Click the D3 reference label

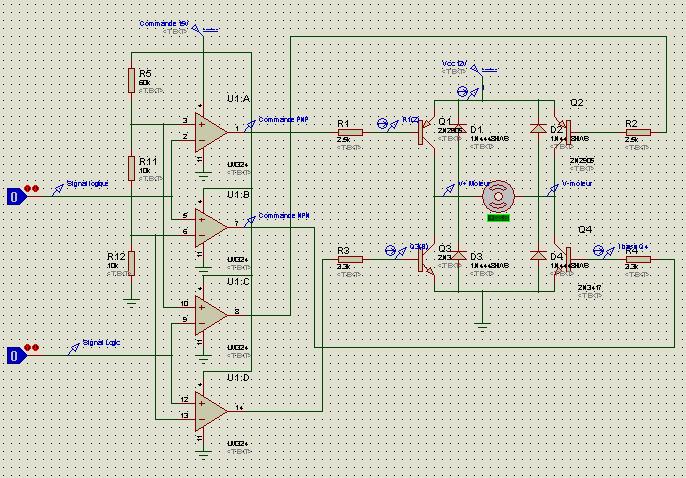[476, 257]
